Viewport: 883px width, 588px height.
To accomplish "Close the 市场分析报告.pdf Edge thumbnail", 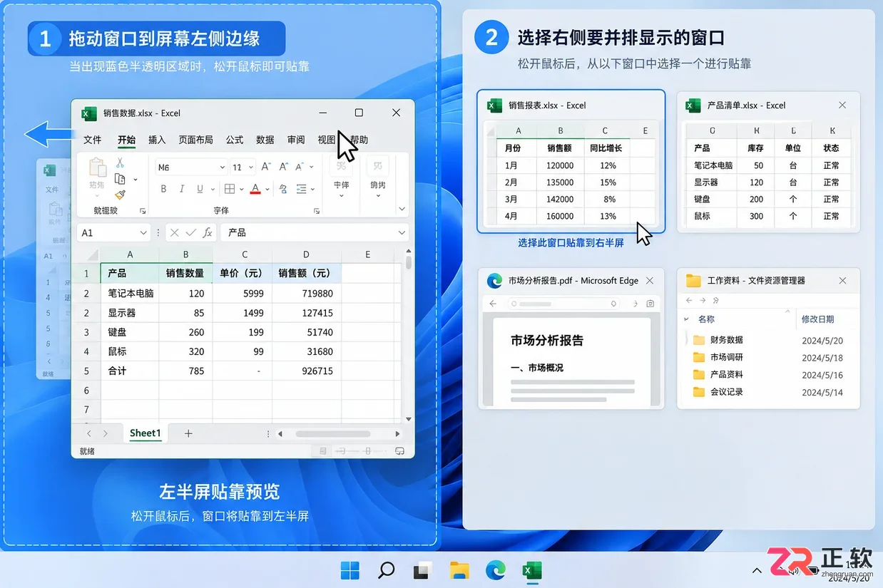I will click(649, 281).
